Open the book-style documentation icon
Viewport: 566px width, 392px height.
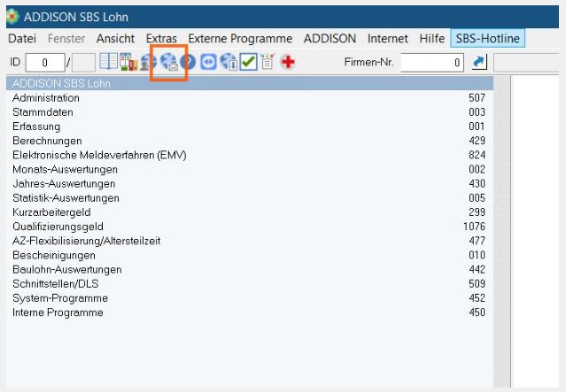(x=108, y=62)
